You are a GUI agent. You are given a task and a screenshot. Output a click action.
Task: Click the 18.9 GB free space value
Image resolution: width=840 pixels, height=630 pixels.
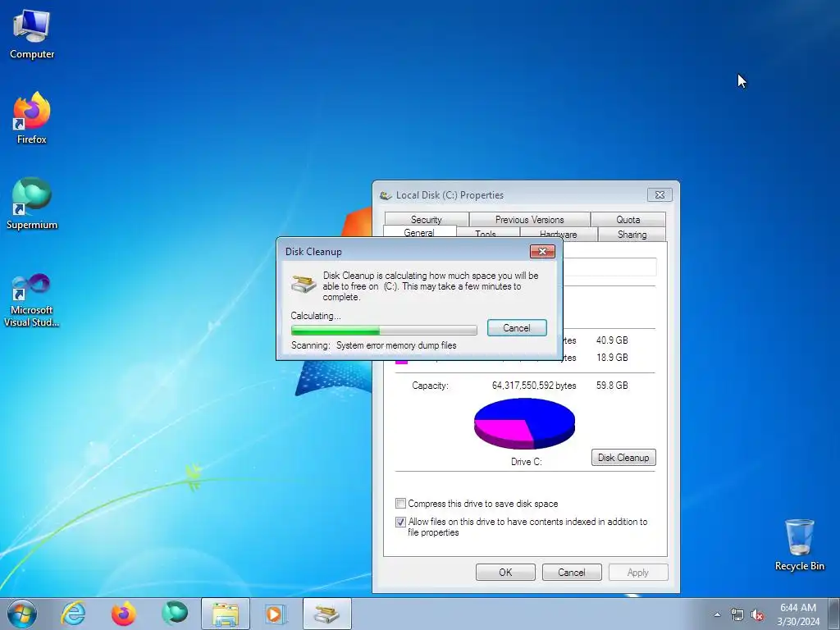click(612, 358)
